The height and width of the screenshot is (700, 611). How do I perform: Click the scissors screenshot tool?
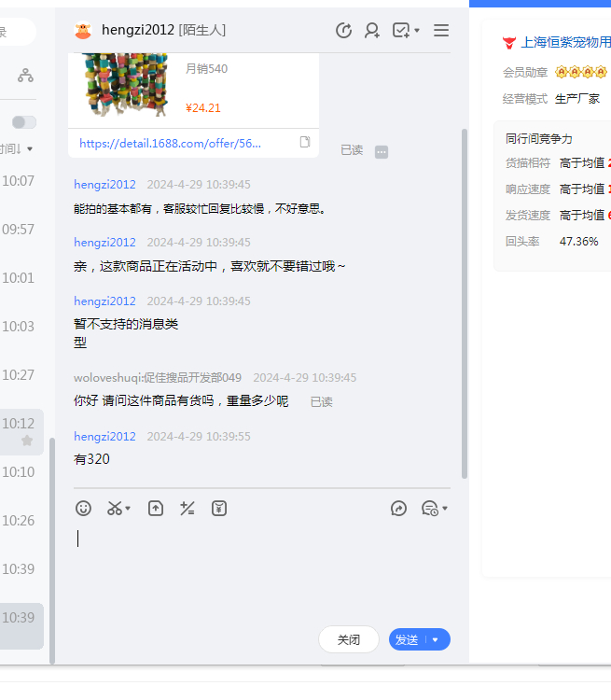click(115, 509)
